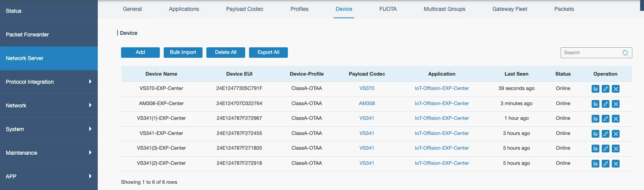
Task: Select device EUI 24E12477305C791F
Action: click(x=239, y=88)
